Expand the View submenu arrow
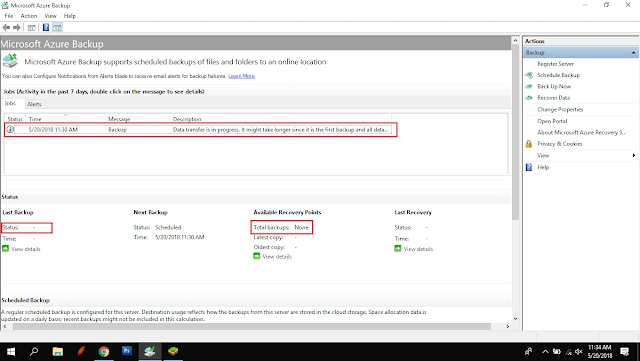The width and height of the screenshot is (640, 361). [633, 155]
